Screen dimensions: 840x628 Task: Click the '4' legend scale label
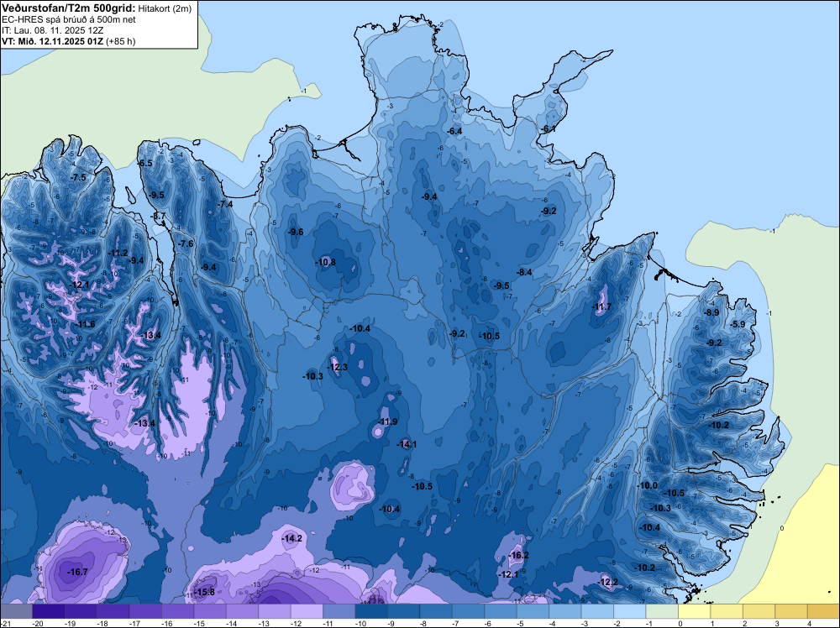coord(809,624)
